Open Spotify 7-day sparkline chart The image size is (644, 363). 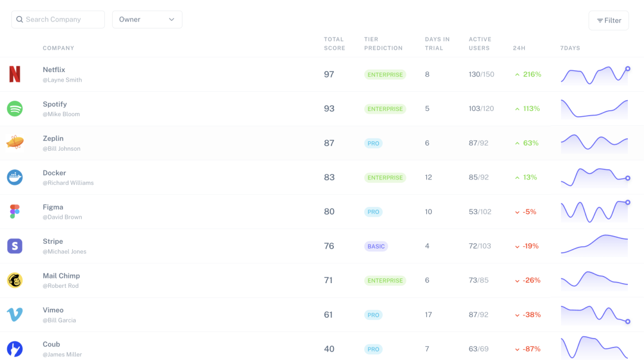coord(595,109)
